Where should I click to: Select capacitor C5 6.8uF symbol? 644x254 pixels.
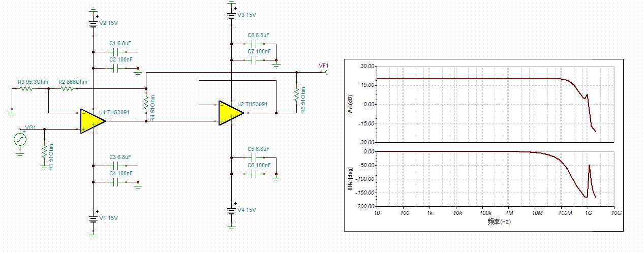(255, 157)
